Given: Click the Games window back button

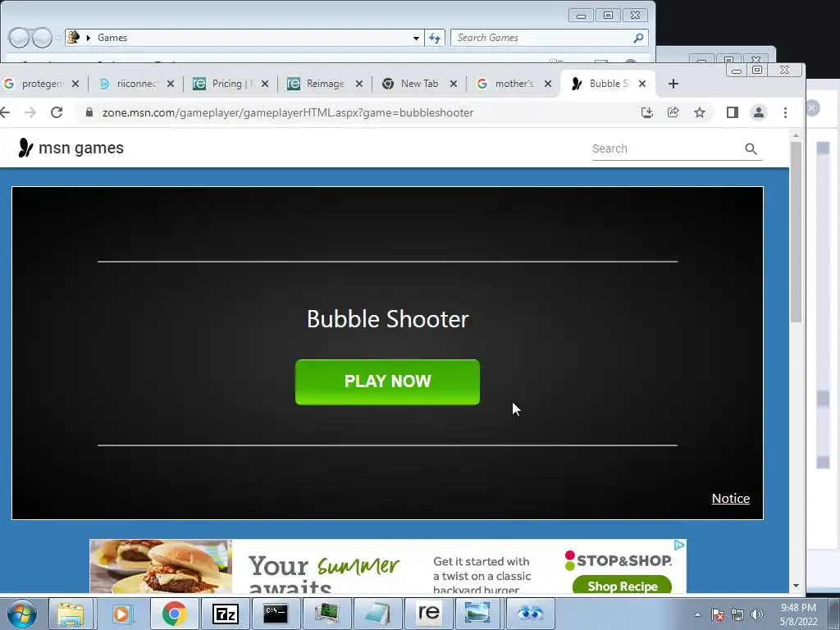Looking at the screenshot, I should click(19, 38).
